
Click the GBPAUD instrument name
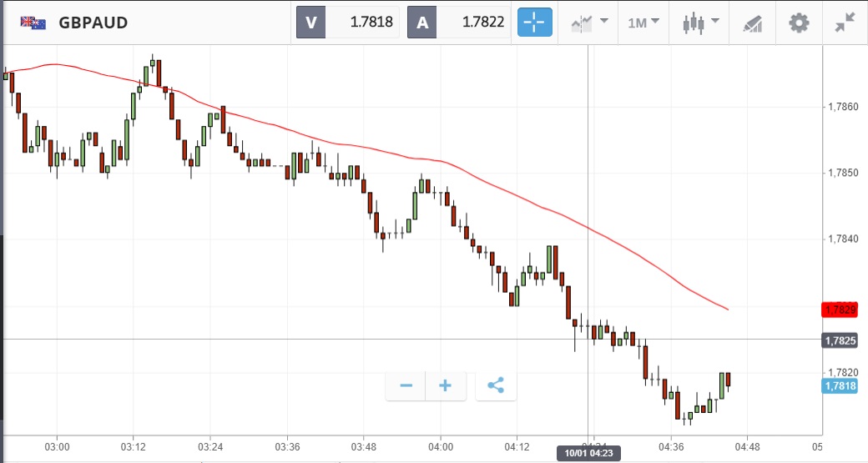[x=93, y=23]
